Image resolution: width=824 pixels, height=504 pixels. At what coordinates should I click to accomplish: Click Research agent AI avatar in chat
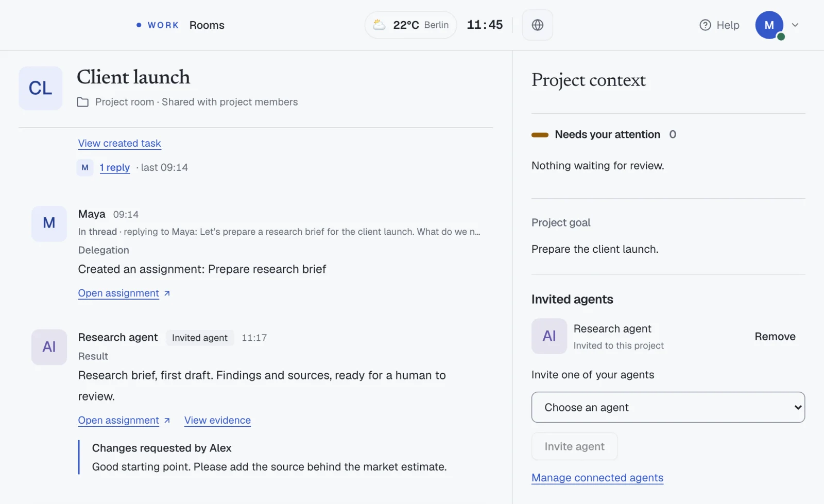pyautogui.click(x=49, y=347)
